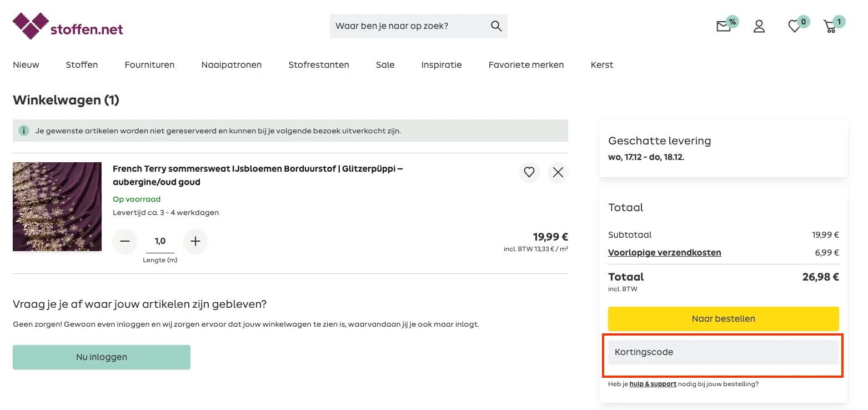Open the hulp & support link
The width and height of the screenshot is (868, 410).
point(653,383)
